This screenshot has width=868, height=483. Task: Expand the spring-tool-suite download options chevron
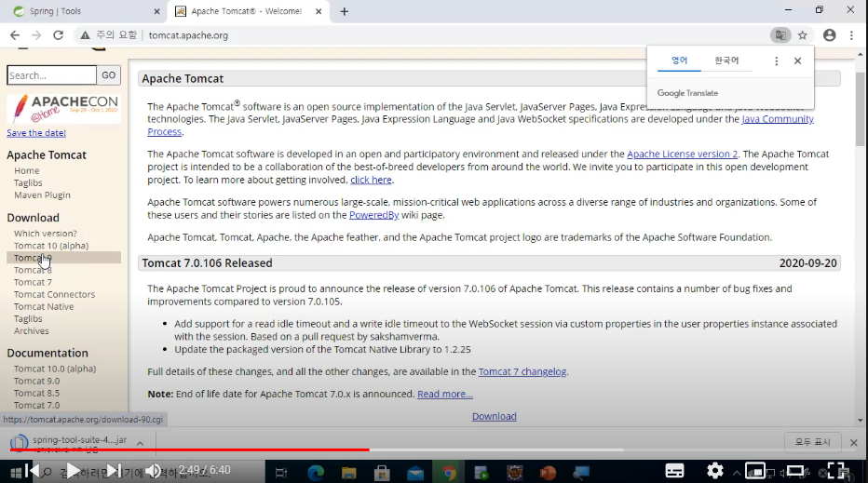(x=140, y=443)
